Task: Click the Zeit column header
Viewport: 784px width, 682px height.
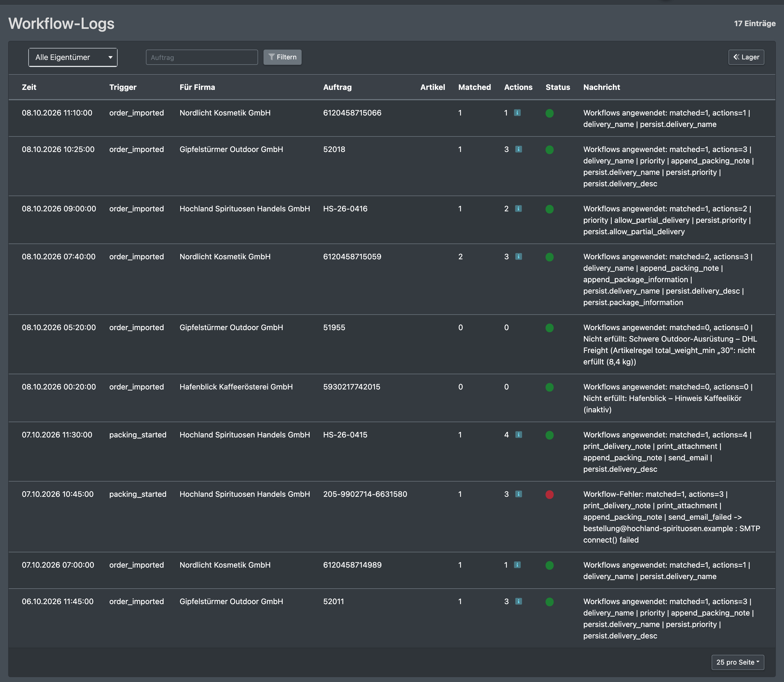Action: pyautogui.click(x=29, y=87)
